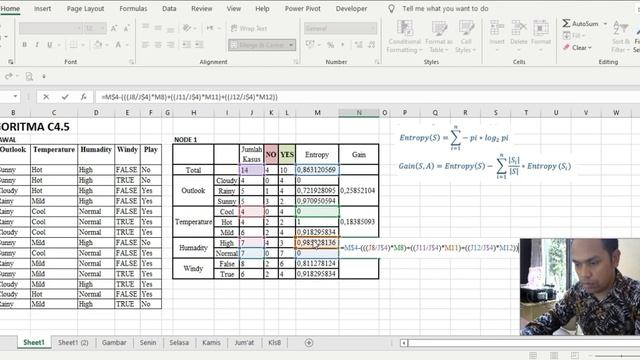
Task: Switch to Page Layout view in status bar
Action: point(554,356)
